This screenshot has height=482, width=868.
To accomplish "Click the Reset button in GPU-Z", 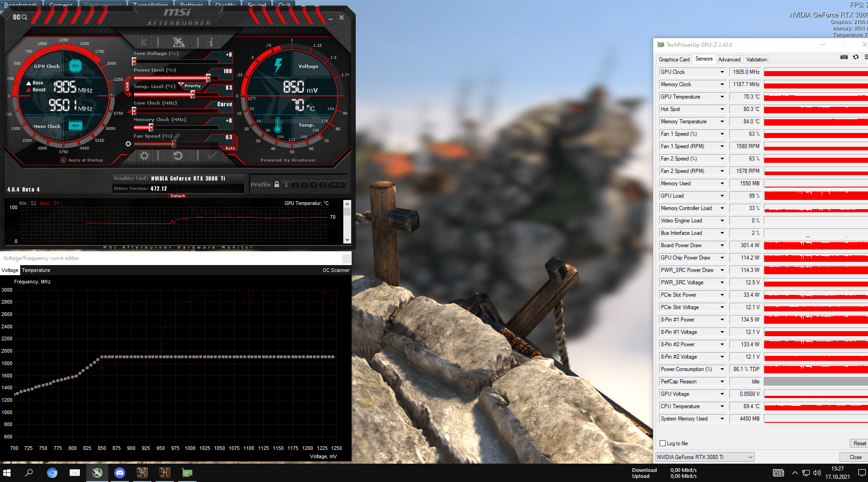I will [860, 443].
